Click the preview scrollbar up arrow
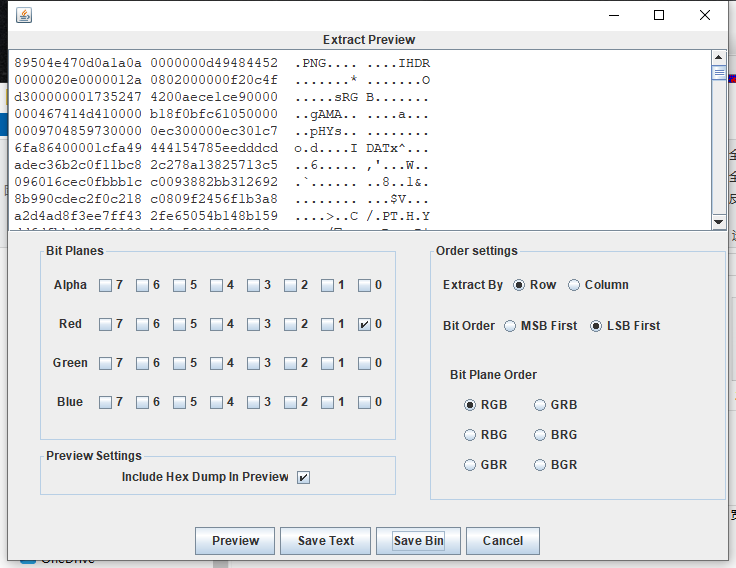Viewport: 736px width, 568px height. pyautogui.click(x=719, y=58)
